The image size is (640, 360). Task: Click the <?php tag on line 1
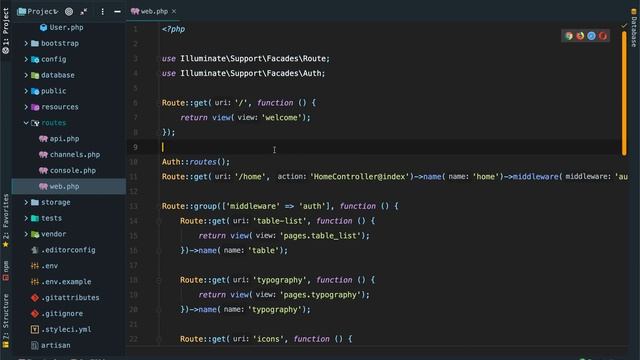(x=173, y=29)
